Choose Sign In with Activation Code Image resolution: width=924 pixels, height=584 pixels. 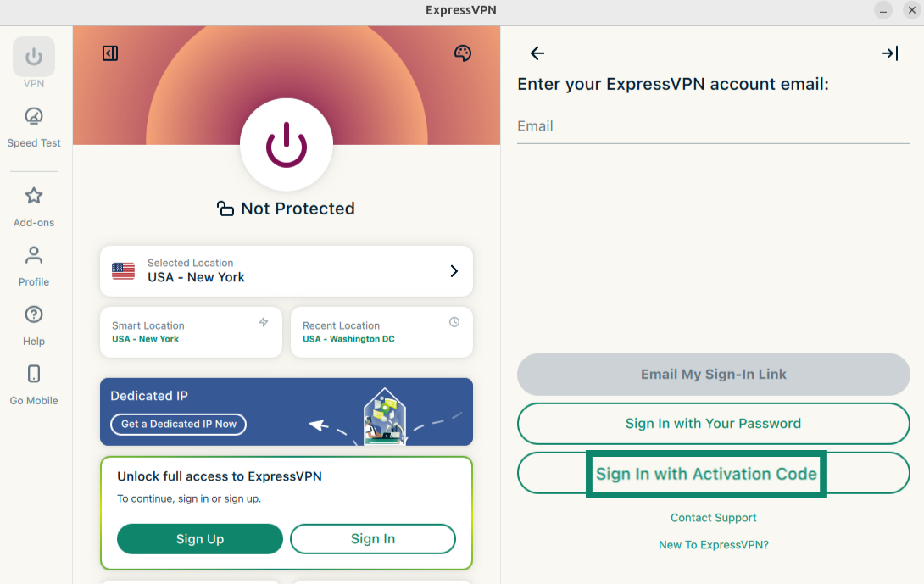[x=706, y=474]
